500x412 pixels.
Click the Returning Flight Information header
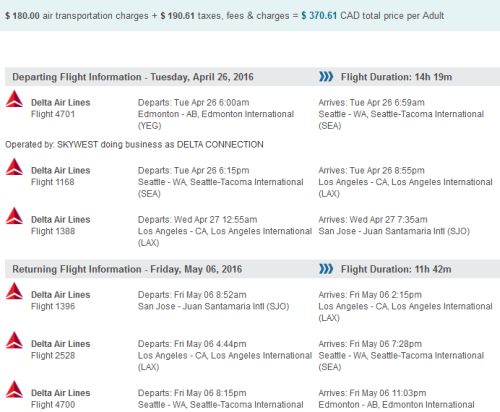tap(127, 269)
